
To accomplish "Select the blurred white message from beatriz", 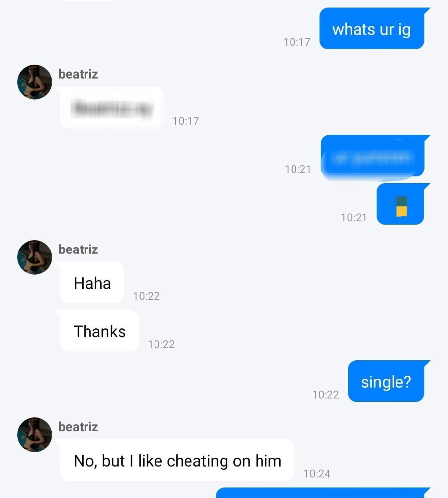I will [x=111, y=107].
